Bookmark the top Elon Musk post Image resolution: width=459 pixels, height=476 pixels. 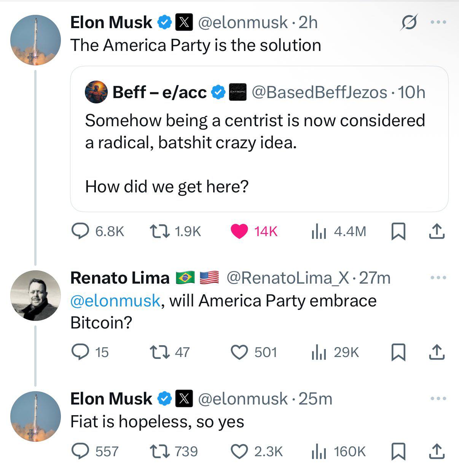[398, 231]
